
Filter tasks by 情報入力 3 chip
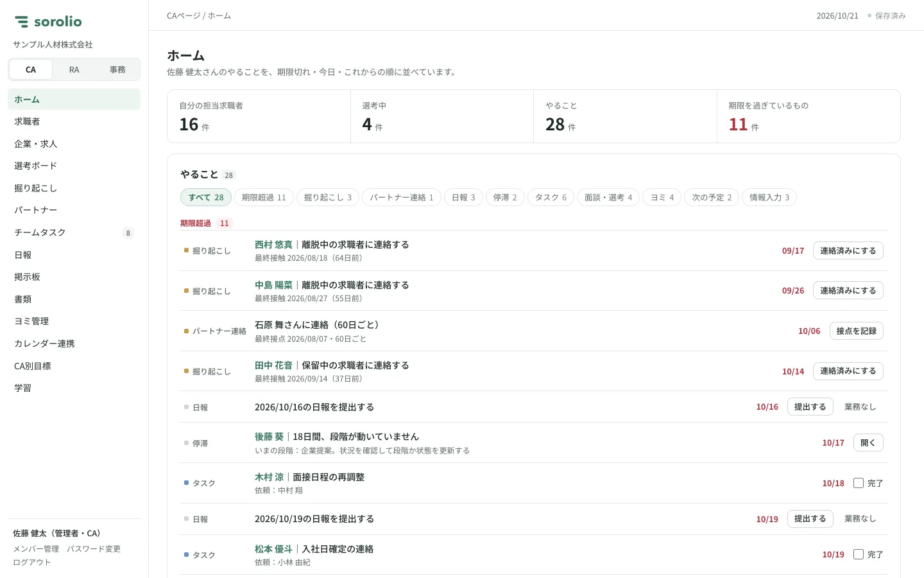coord(769,197)
